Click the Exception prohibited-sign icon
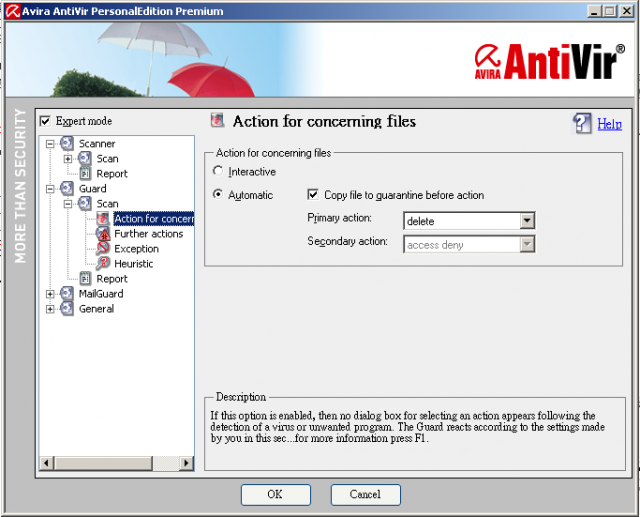 [x=103, y=249]
